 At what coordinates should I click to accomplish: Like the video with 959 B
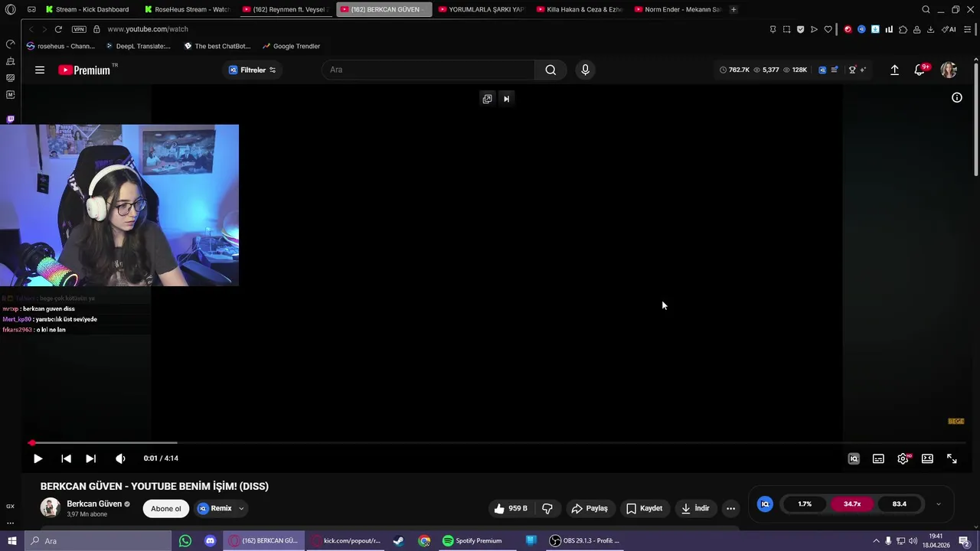point(511,508)
